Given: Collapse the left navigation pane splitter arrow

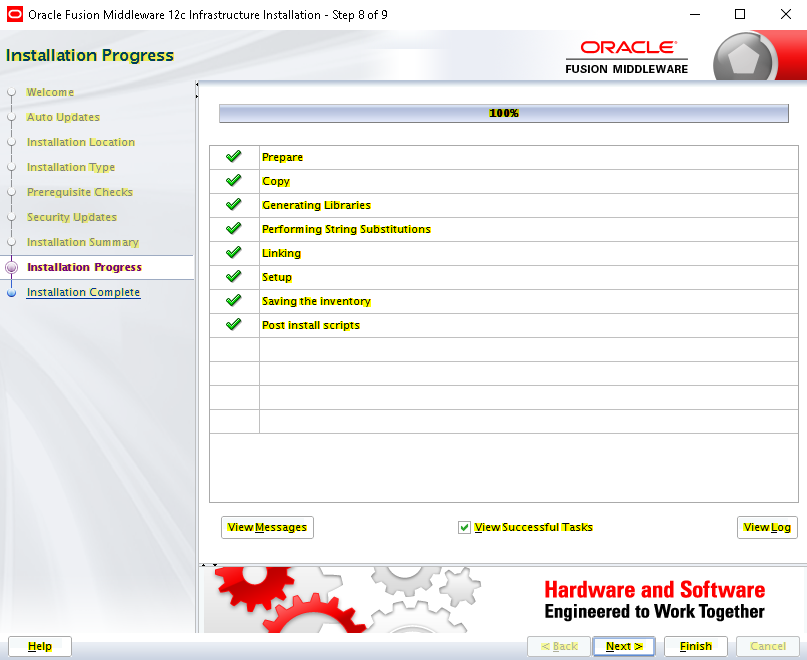Looking at the screenshot, I should tap(197, 84).
